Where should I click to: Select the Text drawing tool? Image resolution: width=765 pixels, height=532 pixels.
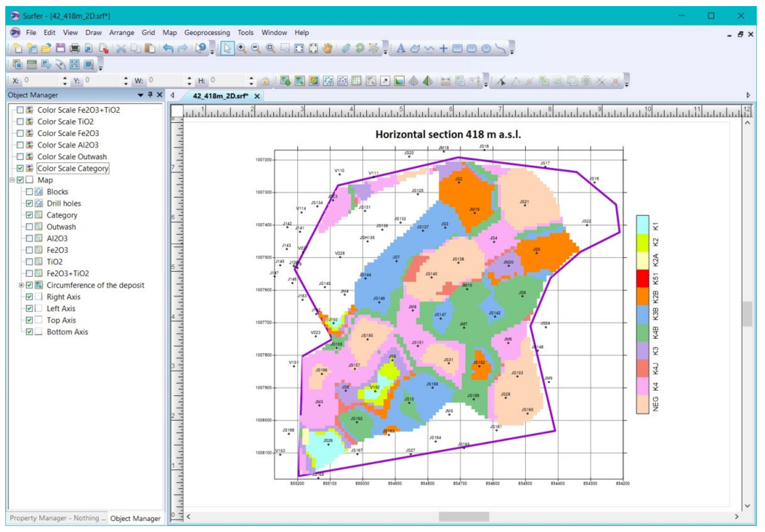pos(401,48)
